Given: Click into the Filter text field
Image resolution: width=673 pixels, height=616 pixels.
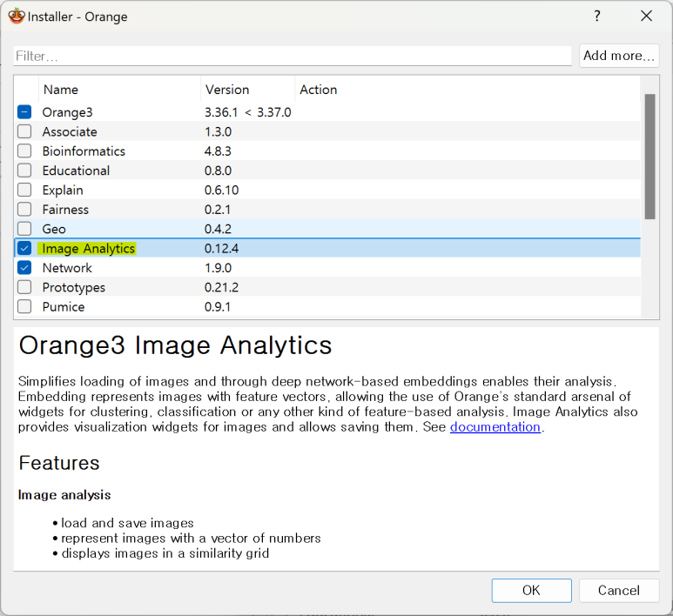Looking at the screenshot, I should pos(293,56).
